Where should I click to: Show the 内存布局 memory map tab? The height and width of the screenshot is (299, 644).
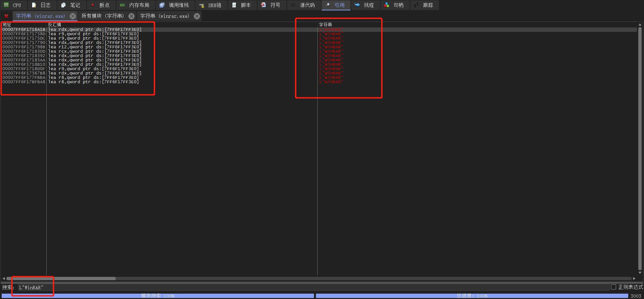coord(135,5)
